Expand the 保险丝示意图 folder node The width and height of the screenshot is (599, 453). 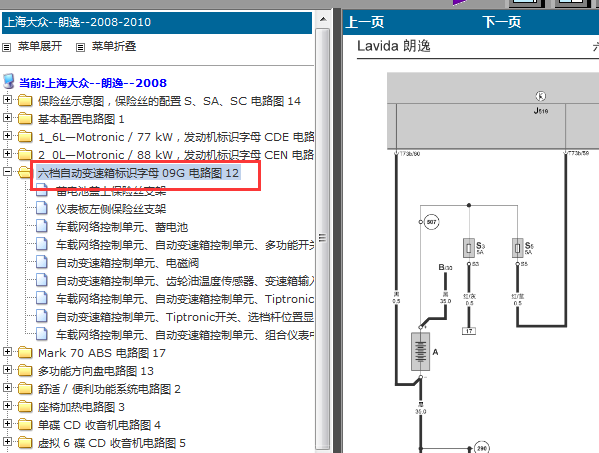point(7,100)
